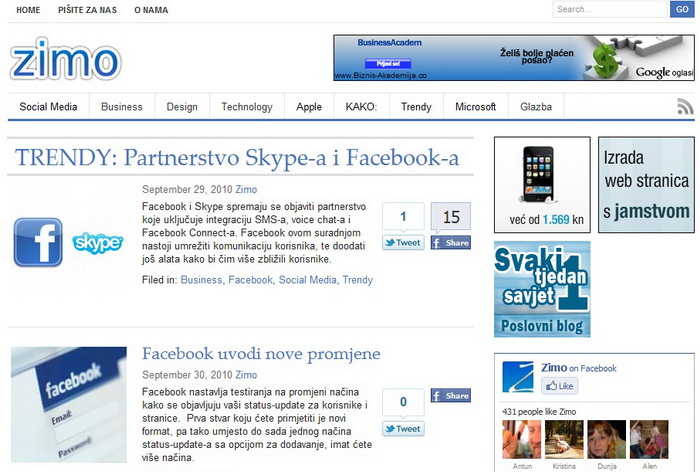Click the GO search button

pos(681,10)
